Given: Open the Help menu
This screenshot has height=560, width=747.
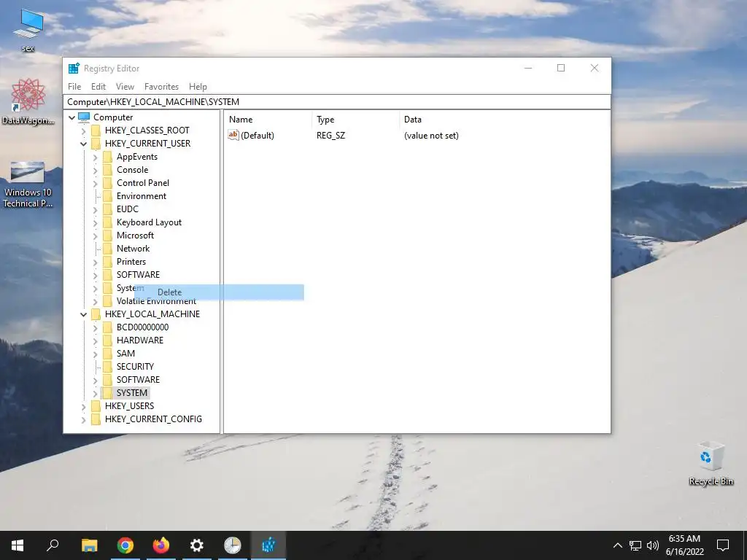Looking at the screenshot, I should pos(198,87).
